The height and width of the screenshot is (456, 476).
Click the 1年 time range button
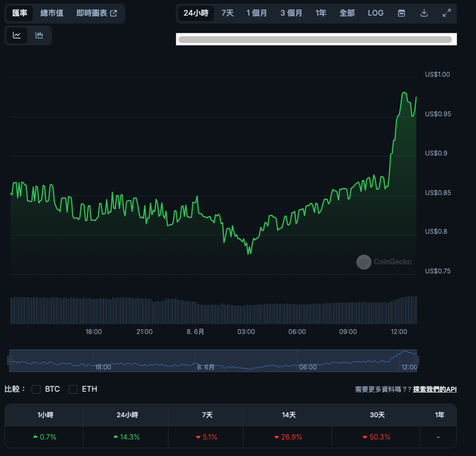pyautogui.click(x=321, y=13)
